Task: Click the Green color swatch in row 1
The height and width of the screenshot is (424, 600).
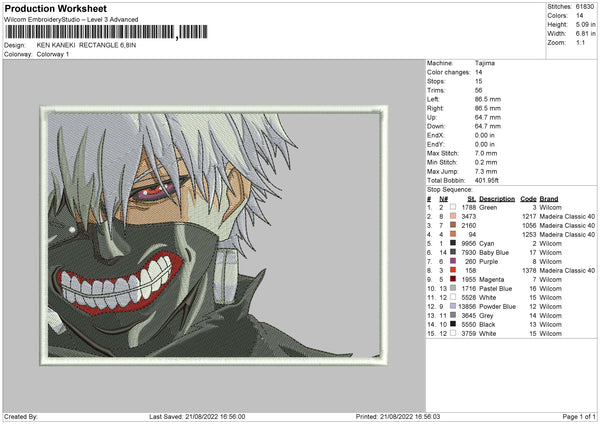Action: [x=453, y=207]
